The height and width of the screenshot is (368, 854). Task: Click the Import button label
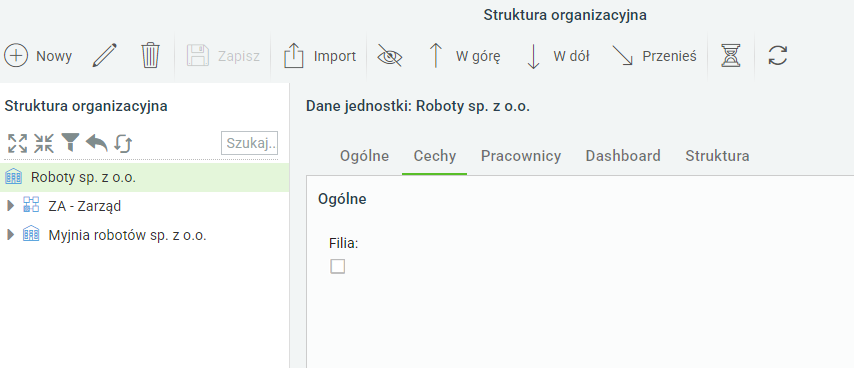click(335, 56)
